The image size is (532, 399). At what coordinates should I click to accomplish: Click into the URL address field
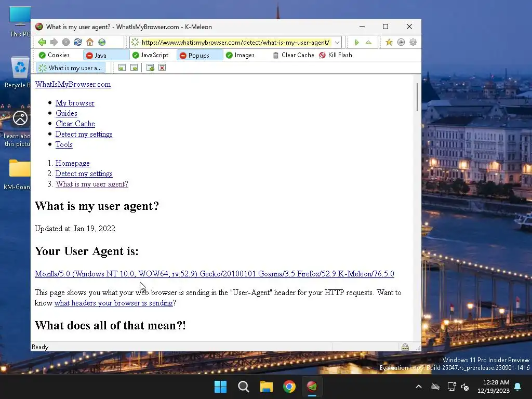point(236,43)
